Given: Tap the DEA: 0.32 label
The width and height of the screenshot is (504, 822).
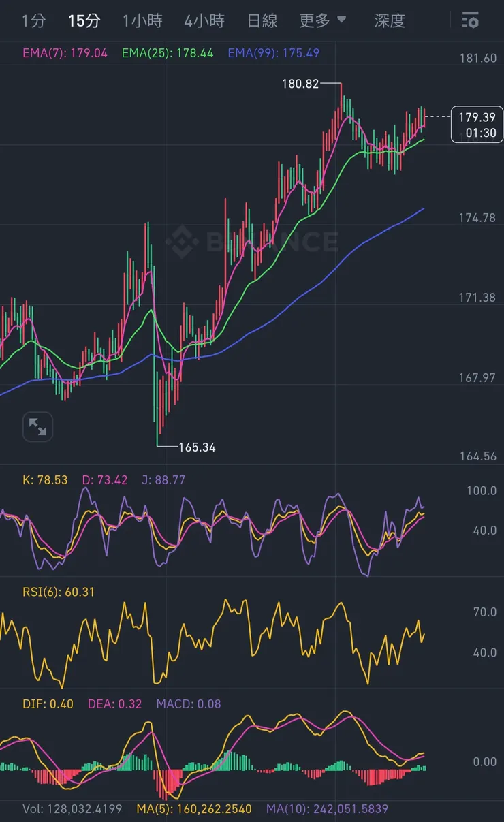Looking at the screenshot, I should click(115, 704).
